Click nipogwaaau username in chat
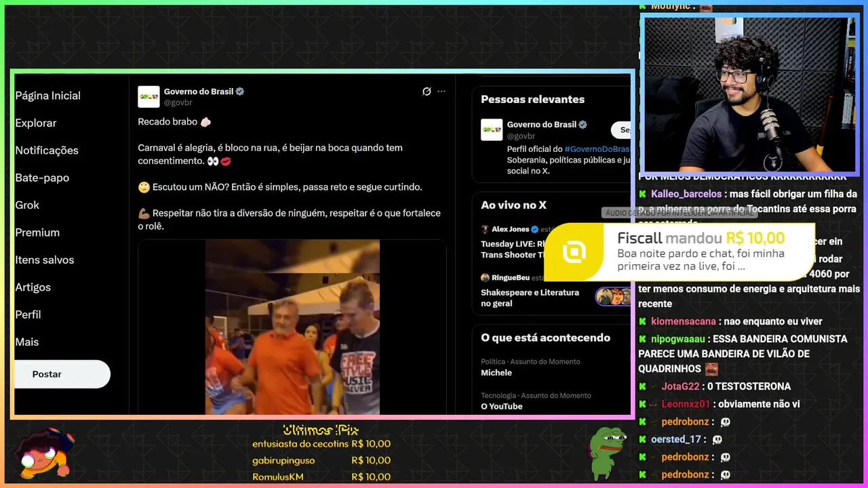 point(678,339)
